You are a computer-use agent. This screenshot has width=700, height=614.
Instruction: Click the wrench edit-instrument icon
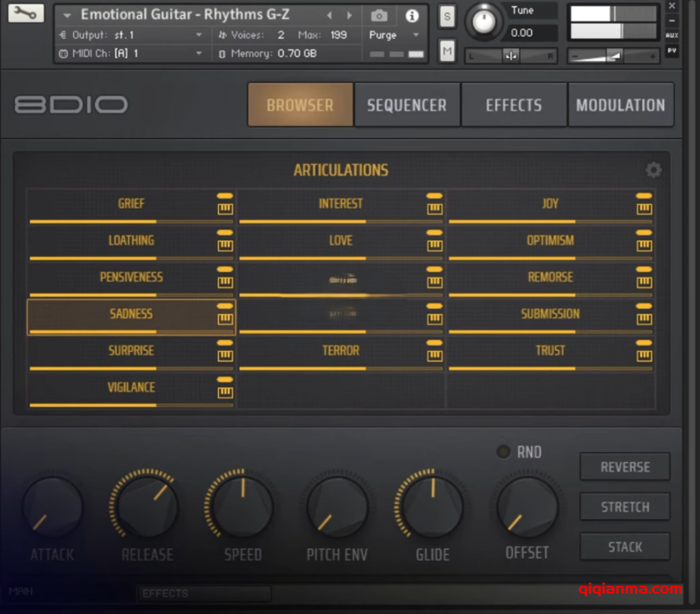coord(26,13)
